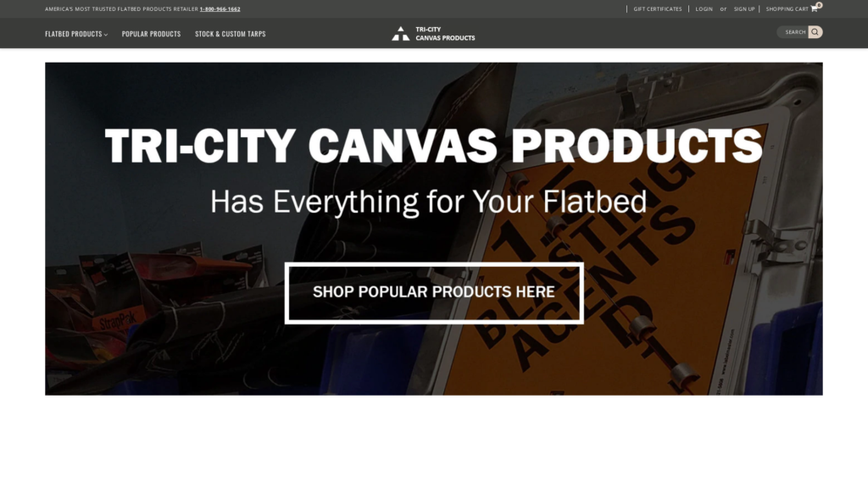Click the Shop Popular Products Here button
This screenshot has width=868, height=488.
pyautogui.click(x=434, y=292)
